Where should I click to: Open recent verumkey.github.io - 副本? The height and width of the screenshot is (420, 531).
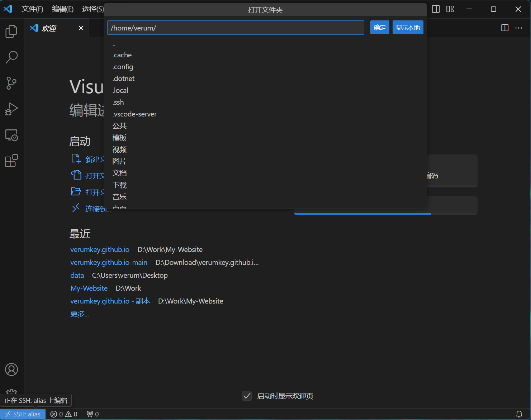(110, 301)
